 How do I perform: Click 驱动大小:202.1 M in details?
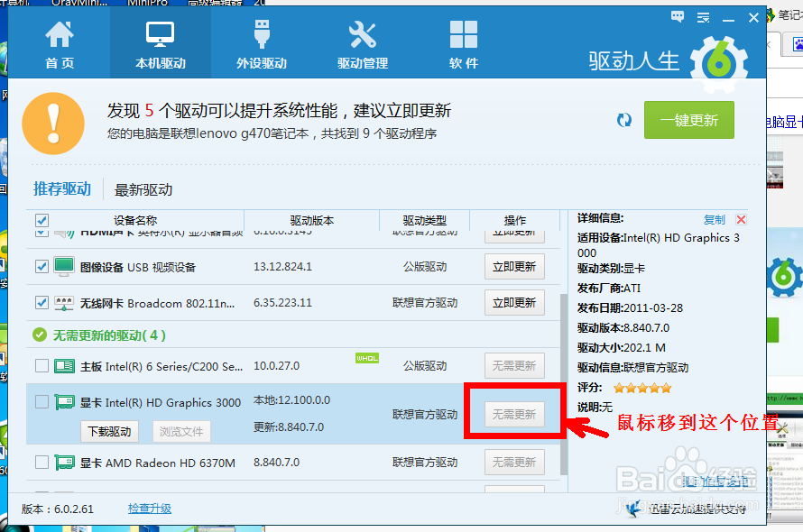[x=622, y=348]
